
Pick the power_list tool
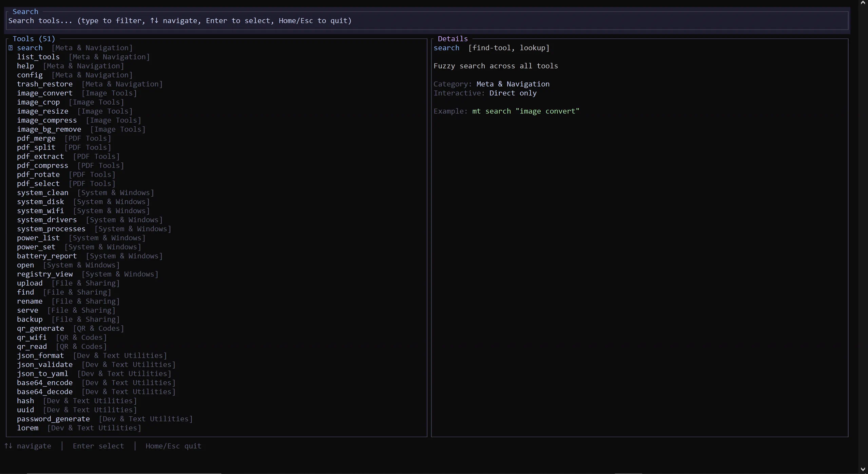(x=216, y=238)
